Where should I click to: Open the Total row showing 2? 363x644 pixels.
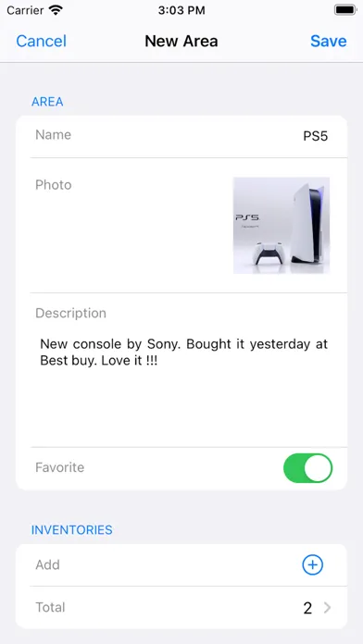click(181, 607)
